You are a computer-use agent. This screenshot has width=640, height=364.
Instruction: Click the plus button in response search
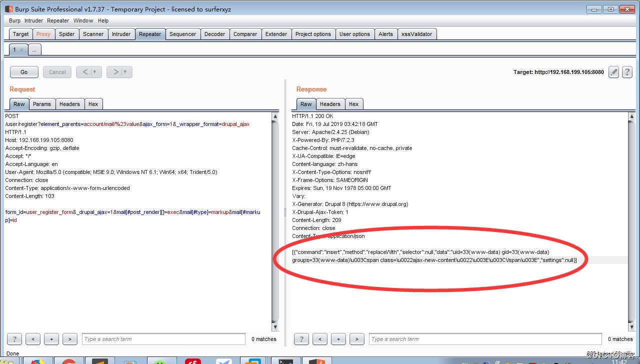(x=338, y=339)
